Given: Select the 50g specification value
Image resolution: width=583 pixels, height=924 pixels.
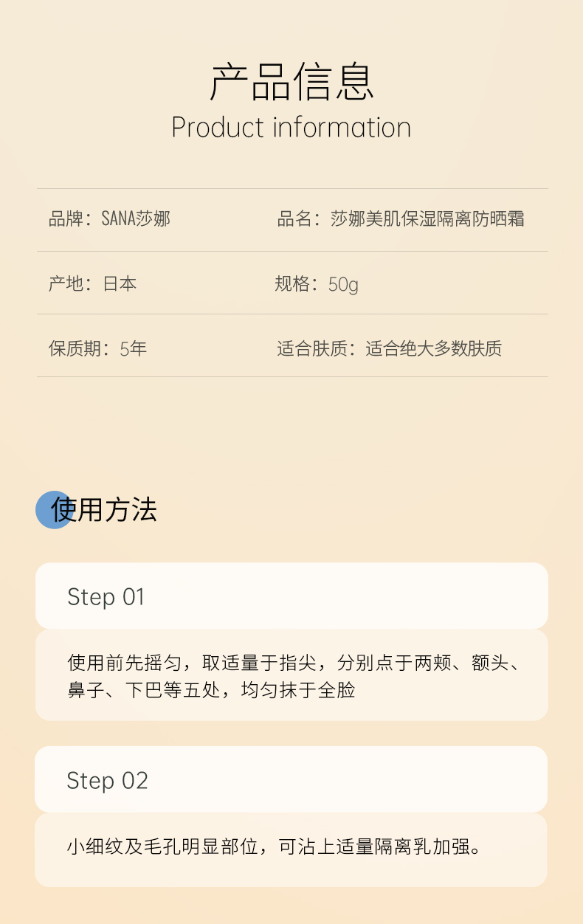Looking at the screenshot, I should (x=343, y=284).
